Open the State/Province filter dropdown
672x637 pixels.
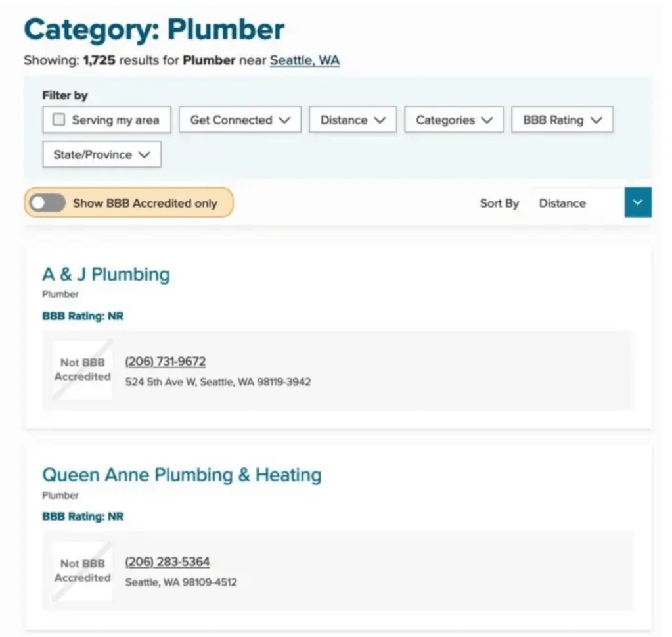click(x=102, y=155)
